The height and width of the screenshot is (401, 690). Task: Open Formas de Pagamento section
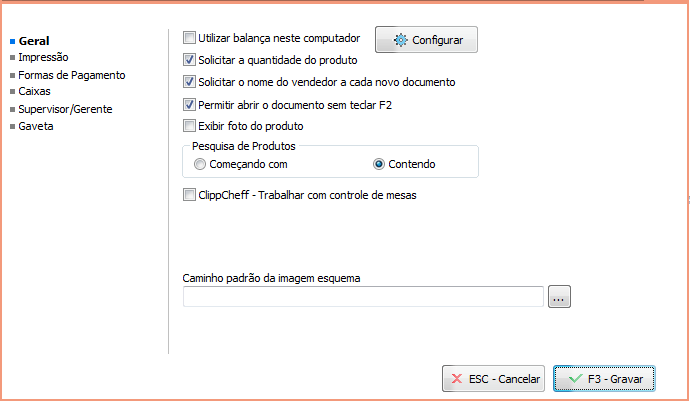pyautogui.click(x=71, y=75)
